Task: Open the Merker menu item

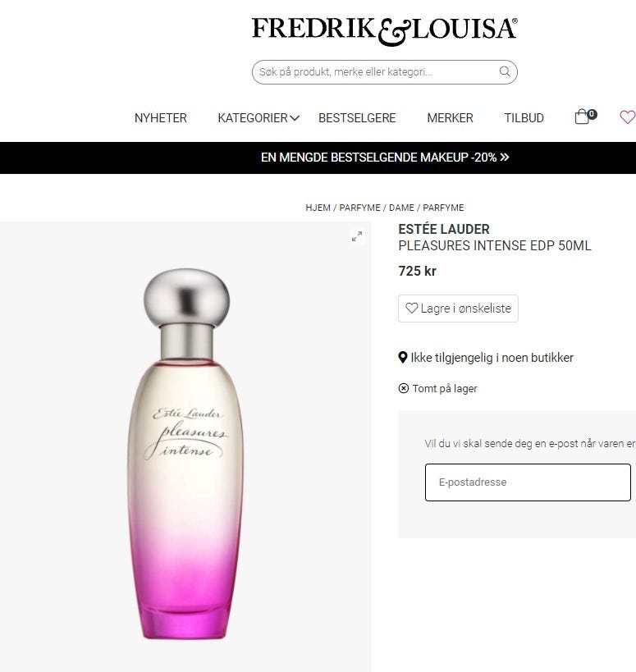Action: coord(450,118)
